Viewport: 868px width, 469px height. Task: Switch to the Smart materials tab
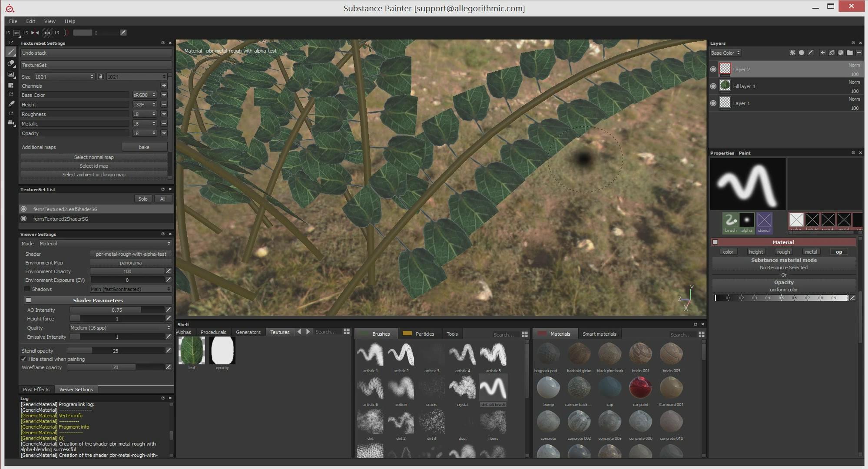tap(599, 334)
